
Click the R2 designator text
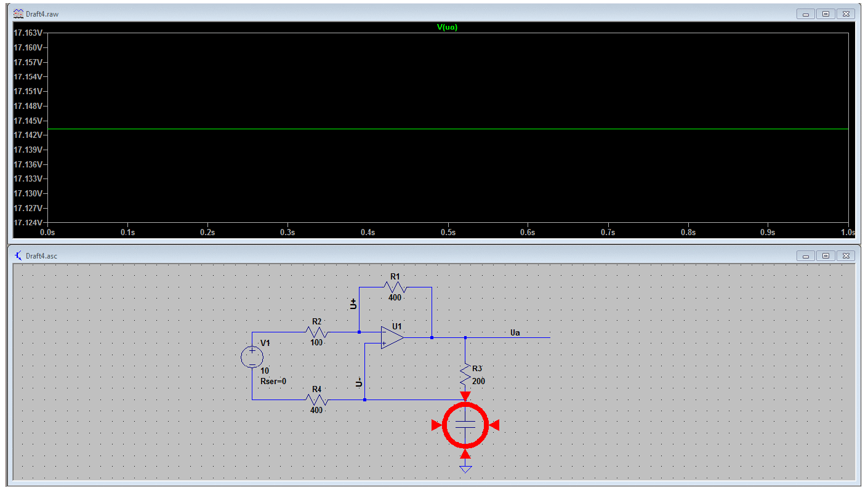(x=316, y=321)
